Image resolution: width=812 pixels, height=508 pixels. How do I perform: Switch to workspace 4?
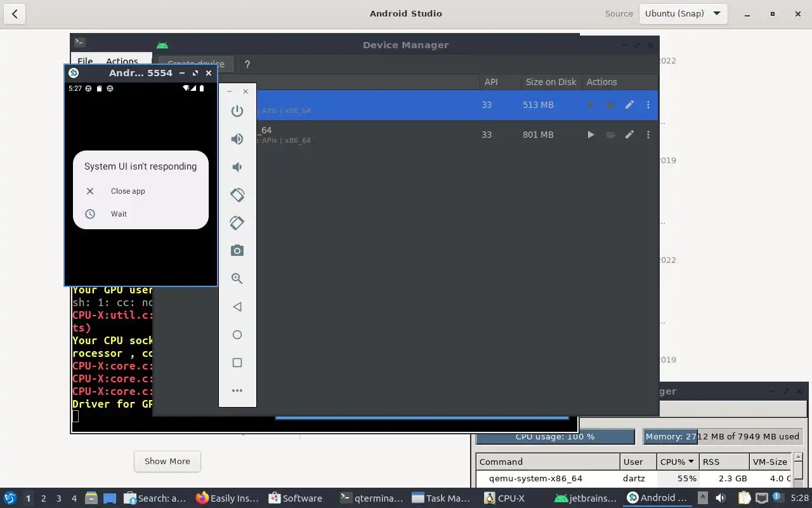[74, 498]
